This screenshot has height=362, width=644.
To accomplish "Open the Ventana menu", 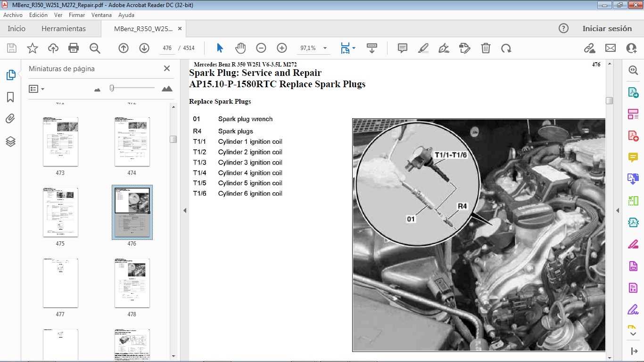I will point(102,15).
